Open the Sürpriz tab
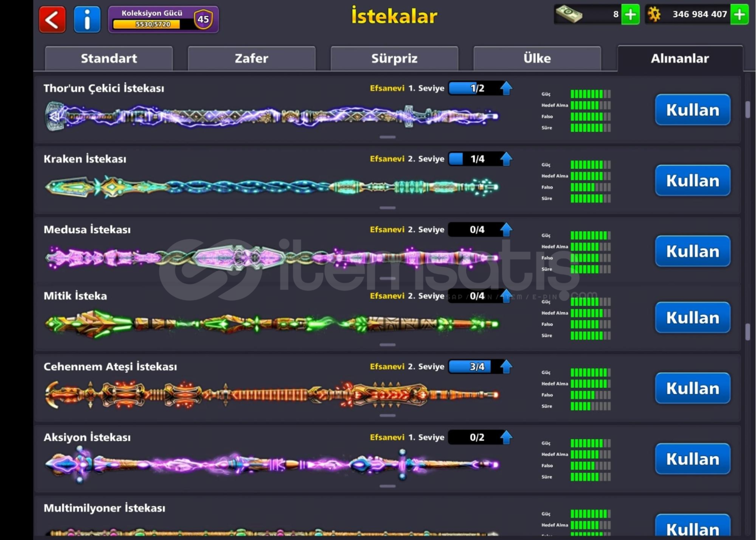Viewport: 756px width, 540px height. pos(394,58)
